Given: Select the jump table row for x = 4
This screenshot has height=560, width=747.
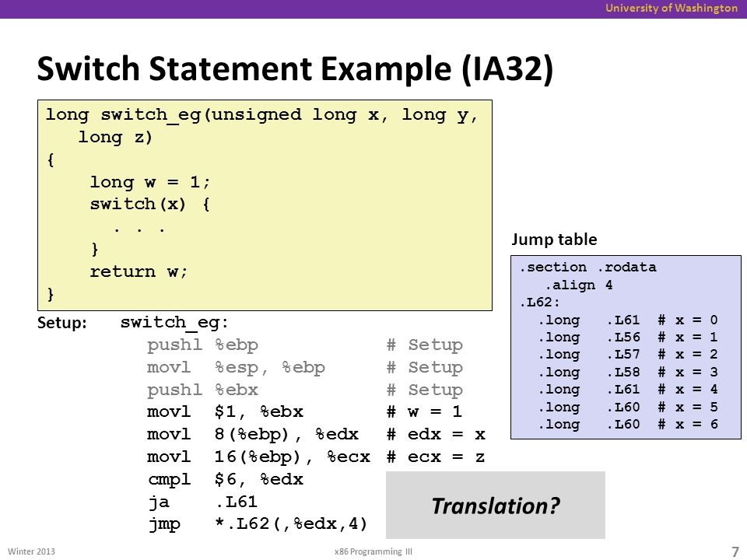Looking at the screenshot, I should [628, 390].
